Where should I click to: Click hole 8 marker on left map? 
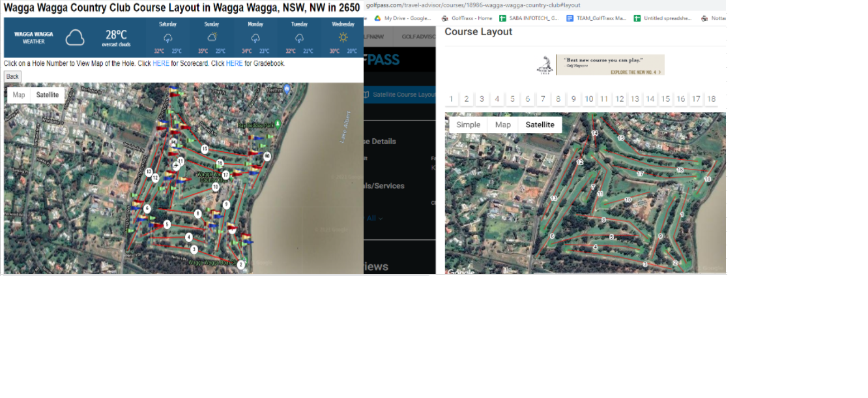pyautogui.click(x=197, y=213)
